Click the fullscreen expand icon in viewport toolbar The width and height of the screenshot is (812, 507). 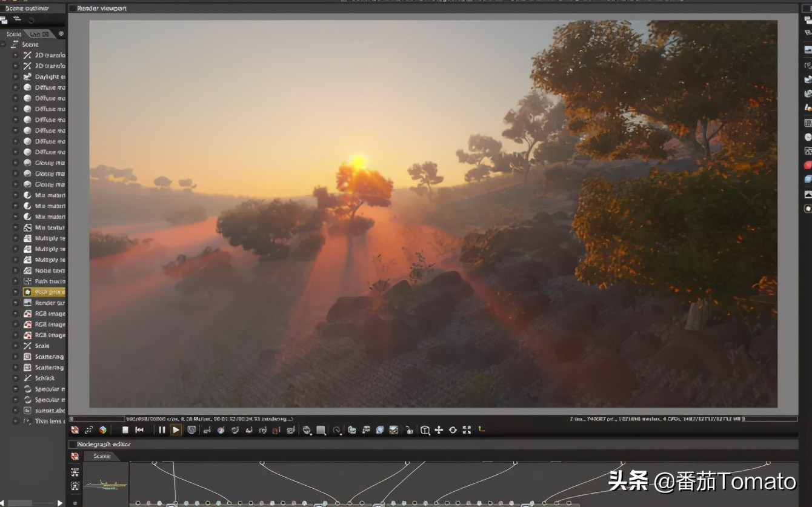point(467,430)
